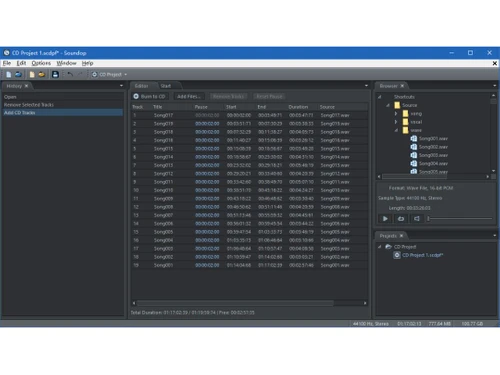Select the wave folder icon
The width and height of the screenshot is (500, 375).
click(x=405, y=130)
